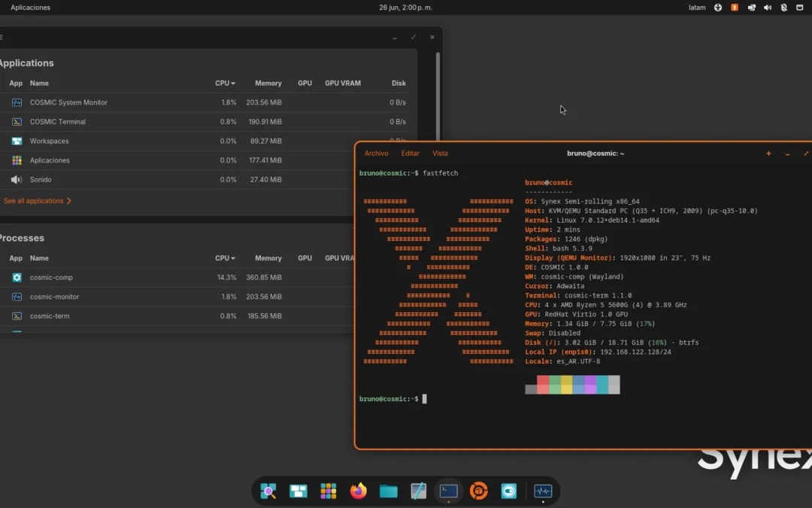The width and height of the screenshot is (812, 508).
Task: Sort Processes table by Name header
Action: pyautogui.click(x=39, y=257)
